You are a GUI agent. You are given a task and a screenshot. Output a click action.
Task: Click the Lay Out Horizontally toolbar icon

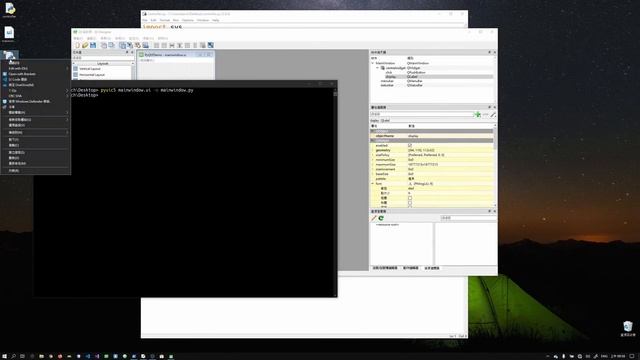(156, 45)
